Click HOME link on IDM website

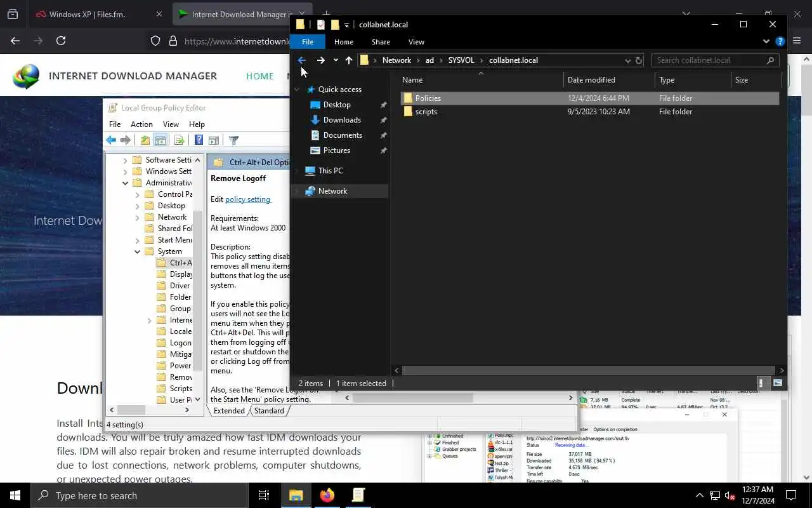click(x=260, y=76)
